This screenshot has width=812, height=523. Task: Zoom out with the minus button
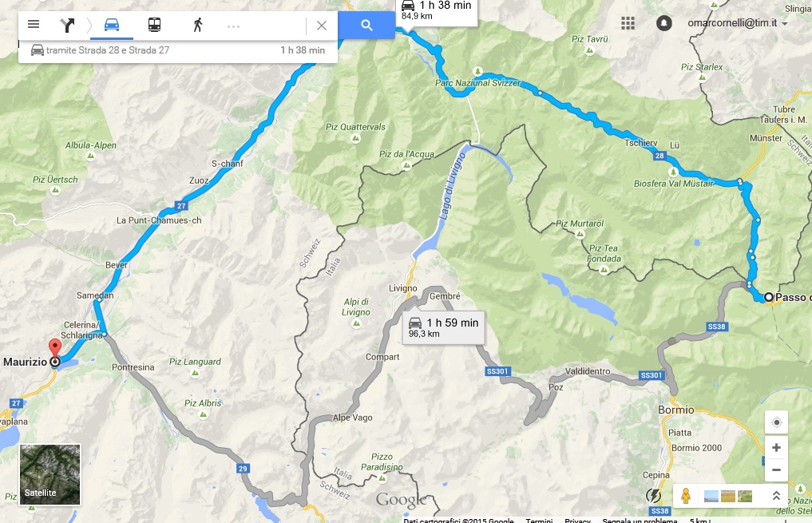776,470
